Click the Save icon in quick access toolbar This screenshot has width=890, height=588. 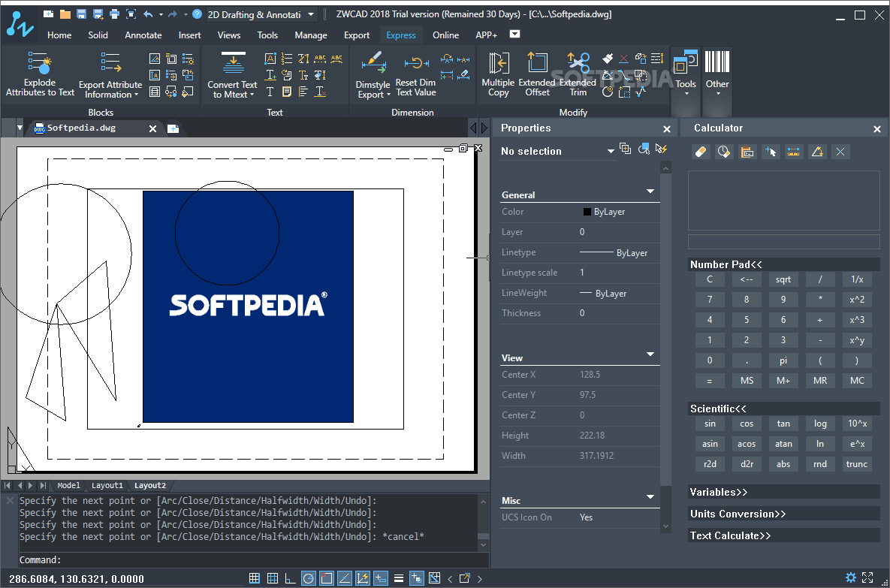[81, 14]
